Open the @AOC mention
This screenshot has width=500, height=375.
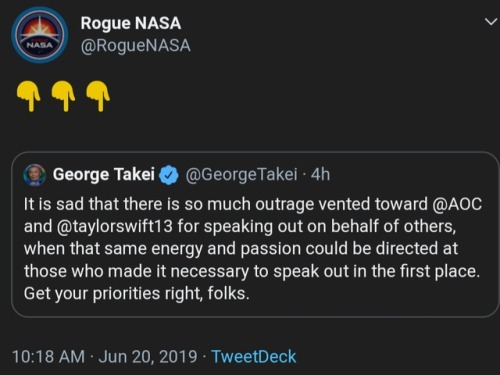[457, 204]
